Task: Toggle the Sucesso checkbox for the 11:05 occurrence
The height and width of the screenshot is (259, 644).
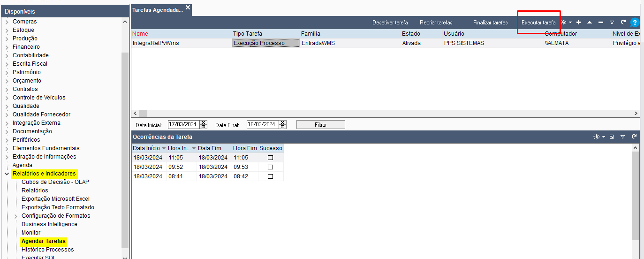Action: (x=270, y=158)
